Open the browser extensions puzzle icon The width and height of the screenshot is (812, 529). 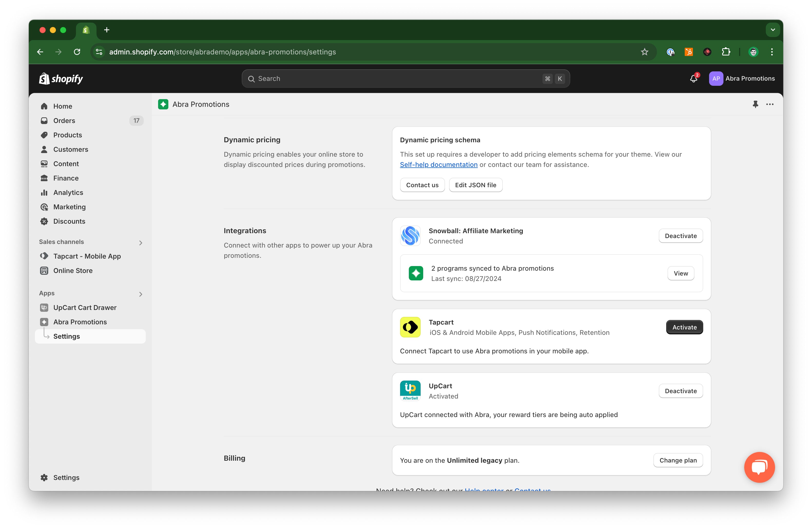726,52
